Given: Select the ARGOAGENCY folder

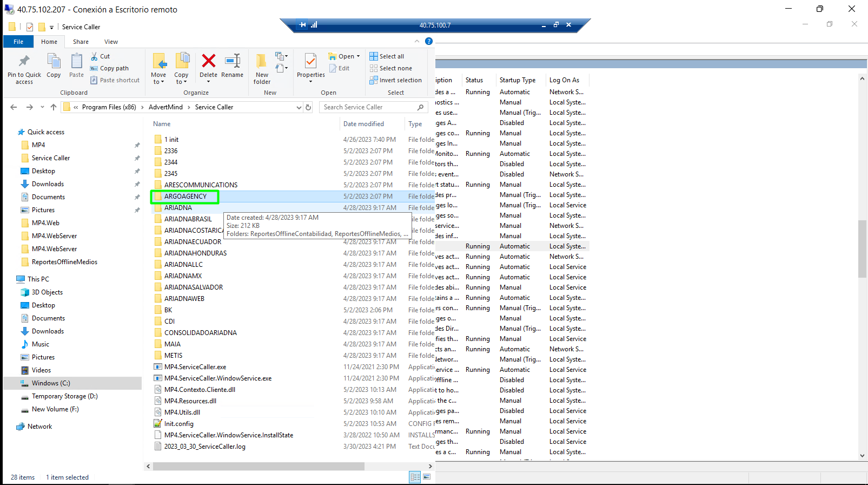Looking at the screenshot, I should click(x=185, y=196).
